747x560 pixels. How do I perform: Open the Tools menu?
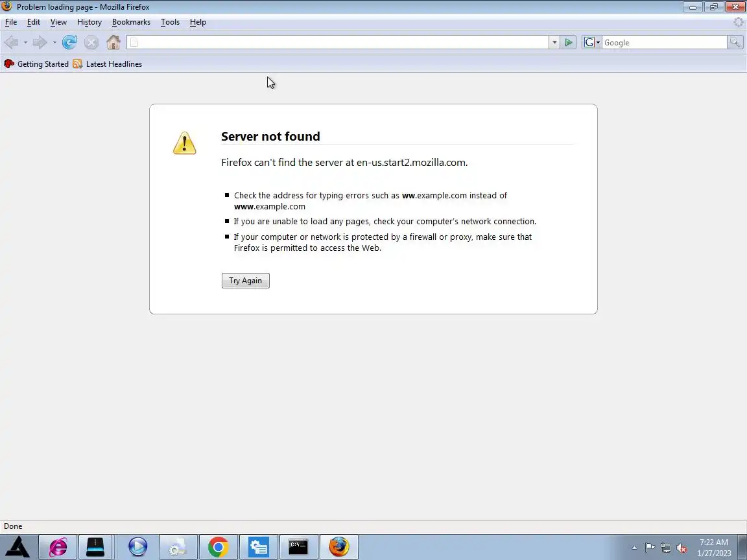click(170, 22)
